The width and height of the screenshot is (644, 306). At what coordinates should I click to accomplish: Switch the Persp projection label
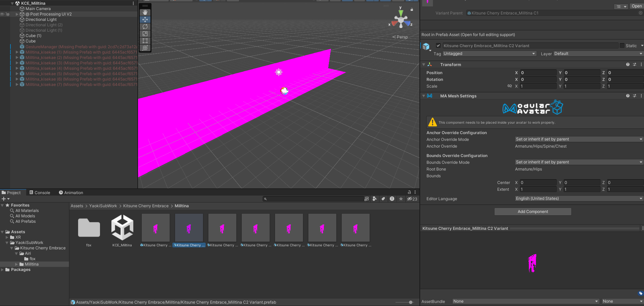click(x=400, y=37)
